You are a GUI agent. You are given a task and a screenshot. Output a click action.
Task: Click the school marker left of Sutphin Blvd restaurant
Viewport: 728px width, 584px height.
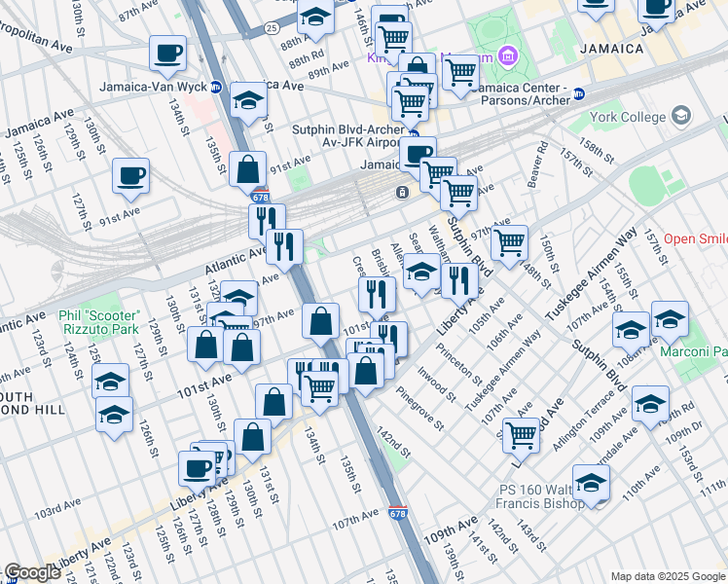[422, 272]
